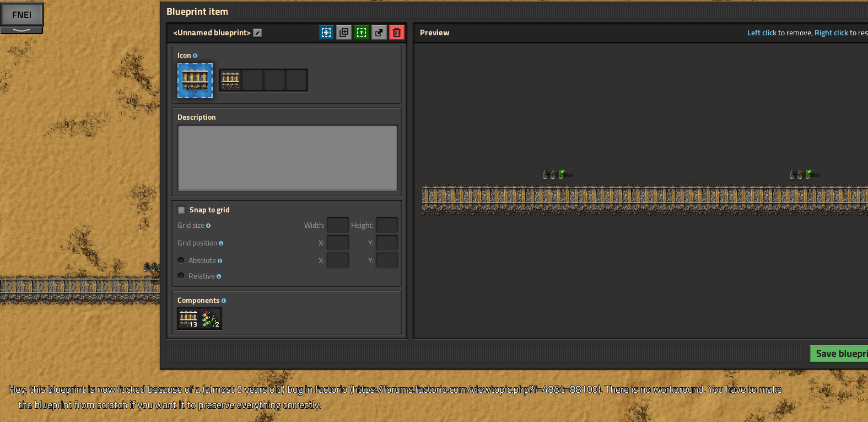
Task: Click the Grid size Width field
Action: [338, 225]
